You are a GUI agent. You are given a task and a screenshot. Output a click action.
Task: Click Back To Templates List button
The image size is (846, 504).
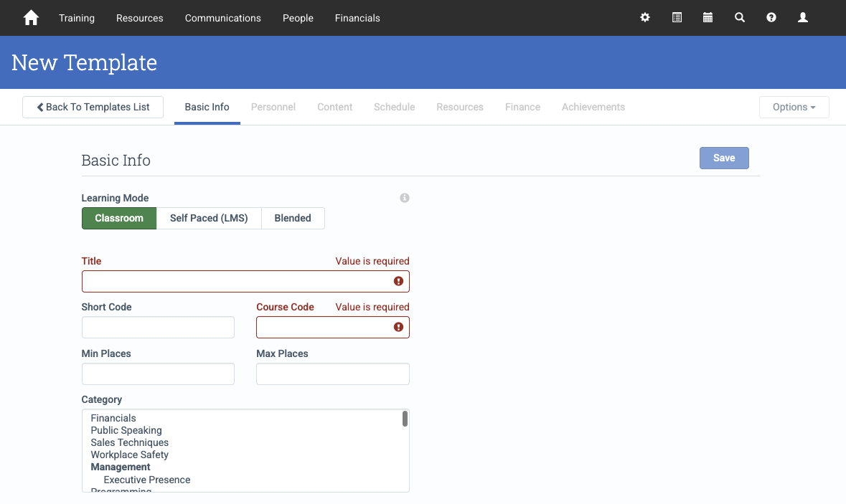click(93, 108)
